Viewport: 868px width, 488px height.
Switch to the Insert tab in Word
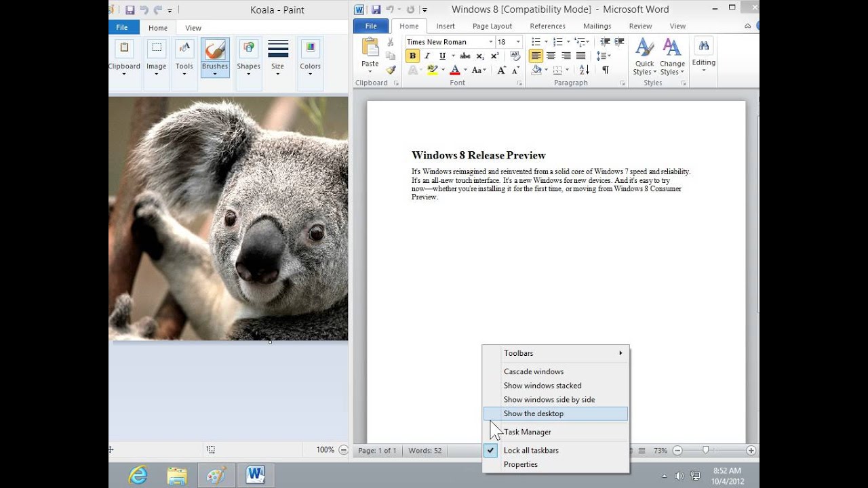(x=446, y=26)
